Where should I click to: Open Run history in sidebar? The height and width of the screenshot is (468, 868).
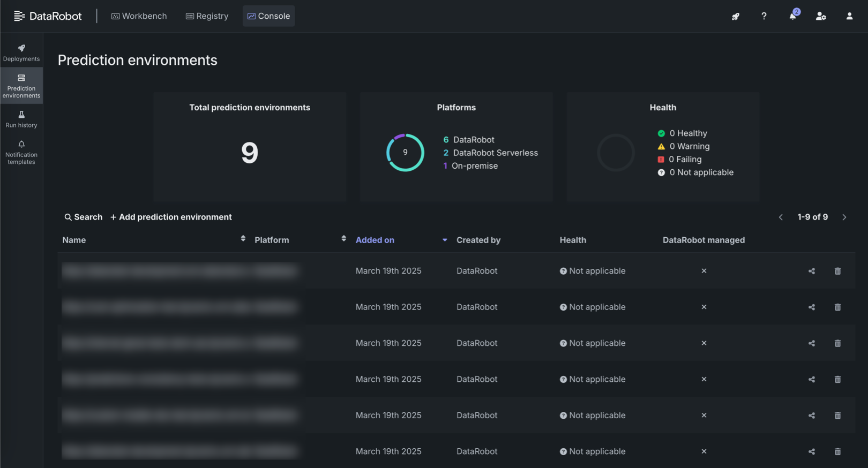tap(21, 119)
